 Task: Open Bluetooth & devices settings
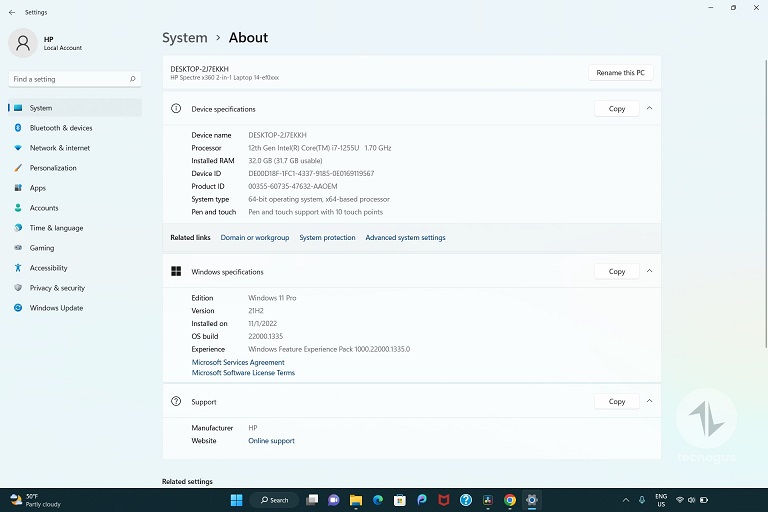click(75, 128)
